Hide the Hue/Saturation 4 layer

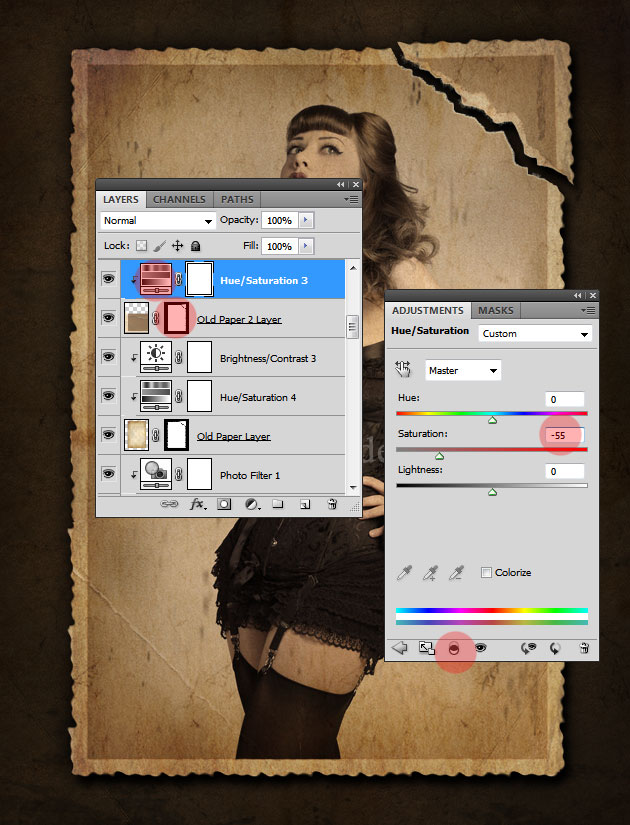(108, 396)
